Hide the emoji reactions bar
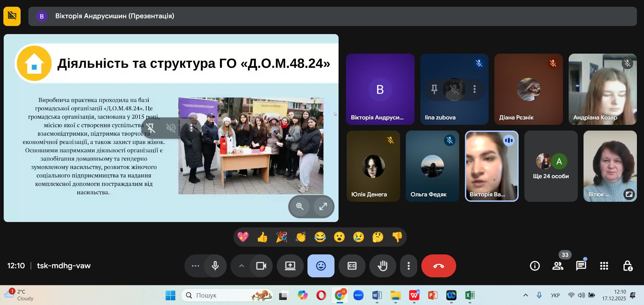Viewport: 644px width, 305px height. pyautogui.click(x=321, y=266)
